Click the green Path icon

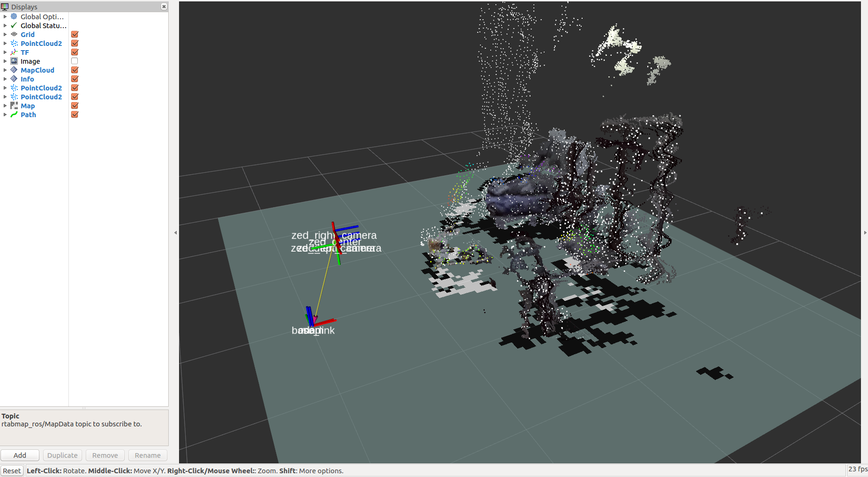point(14,114)
